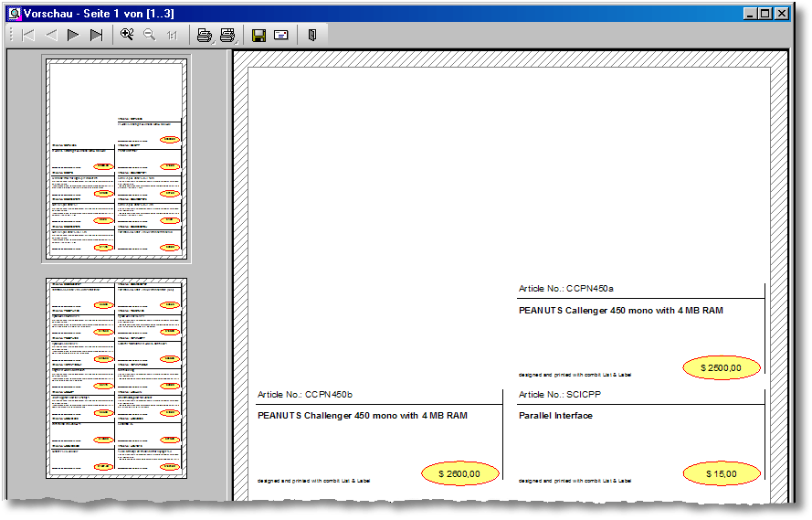
Task: Print the current page
Action: coord(205,36)
